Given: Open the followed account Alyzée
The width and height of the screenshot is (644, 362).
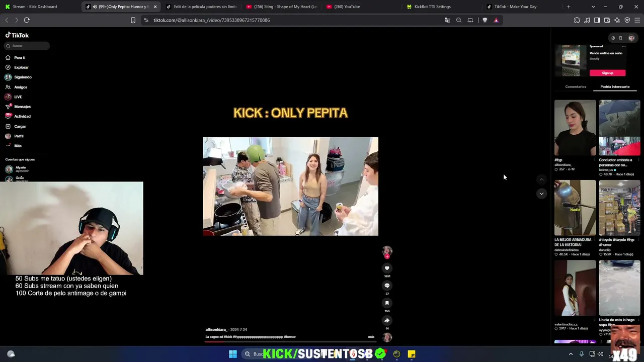Looking at the screenshot, I should tap(17, 169).
